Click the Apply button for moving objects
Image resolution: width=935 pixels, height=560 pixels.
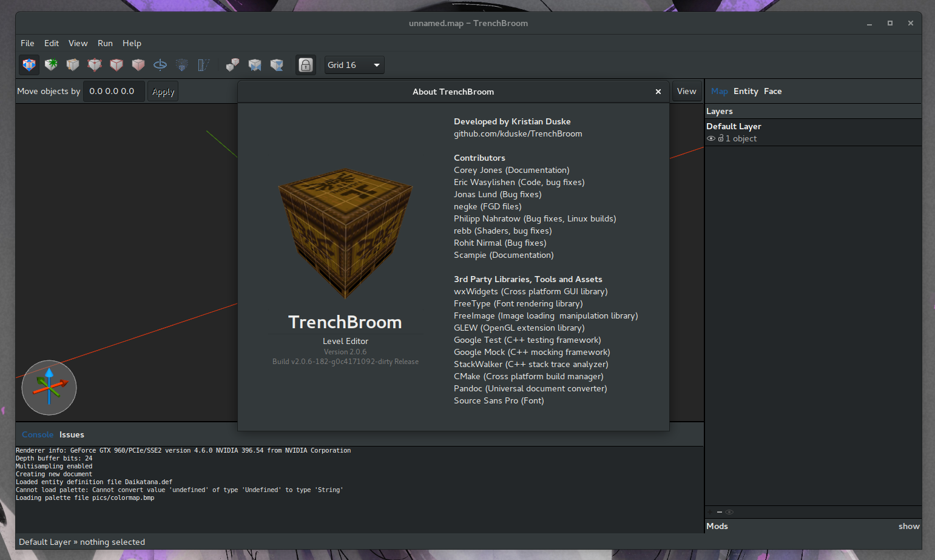click(163, 91)
